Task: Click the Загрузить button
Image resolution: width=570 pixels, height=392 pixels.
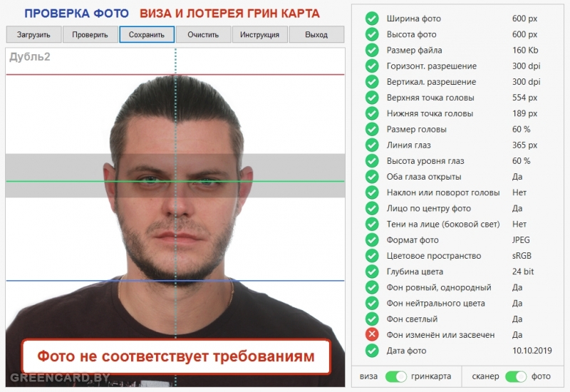Action: (x=33, y=34)
